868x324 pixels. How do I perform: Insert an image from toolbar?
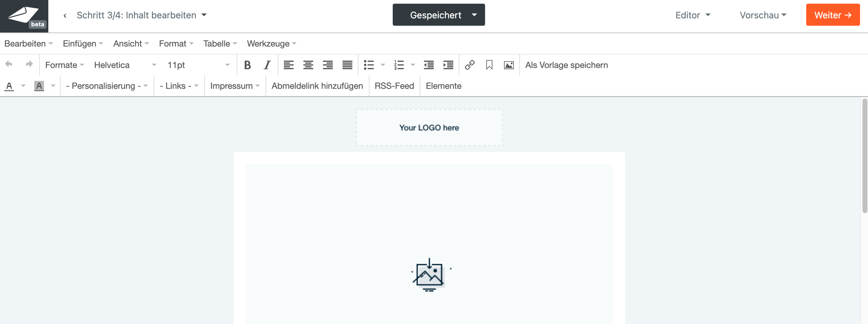tap(509, 65)
